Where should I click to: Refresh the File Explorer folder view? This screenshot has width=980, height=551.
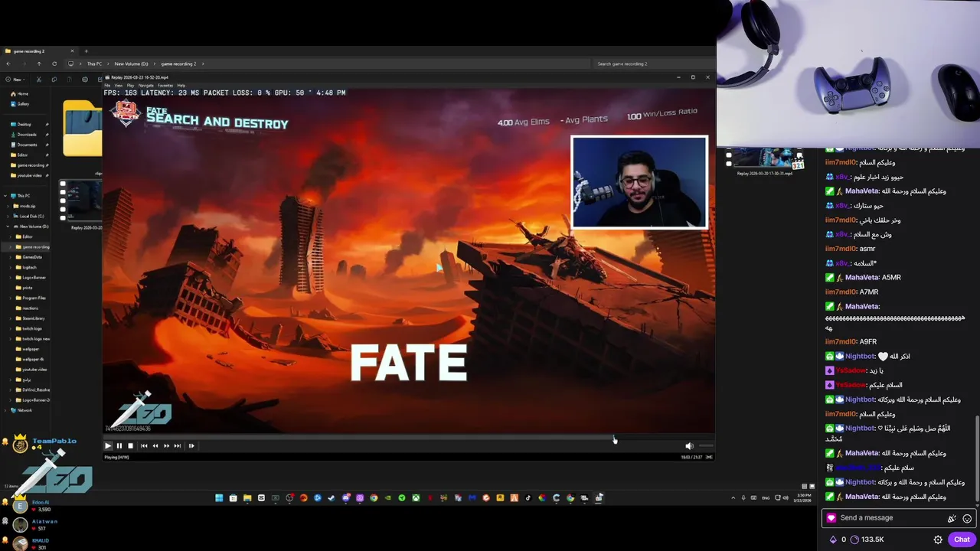[54, 64]
